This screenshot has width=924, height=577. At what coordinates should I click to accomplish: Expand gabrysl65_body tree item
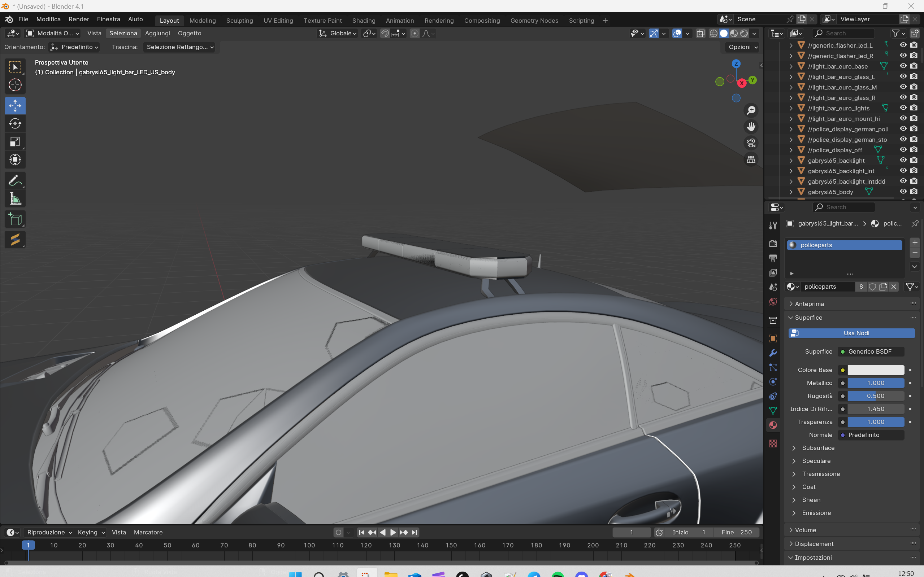click(x=791, y=192)
